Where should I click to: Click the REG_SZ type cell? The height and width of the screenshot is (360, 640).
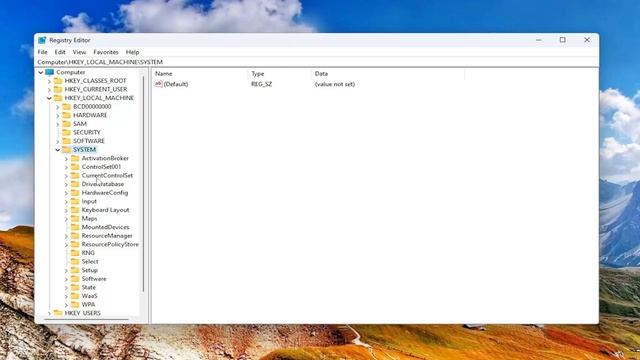261,84
